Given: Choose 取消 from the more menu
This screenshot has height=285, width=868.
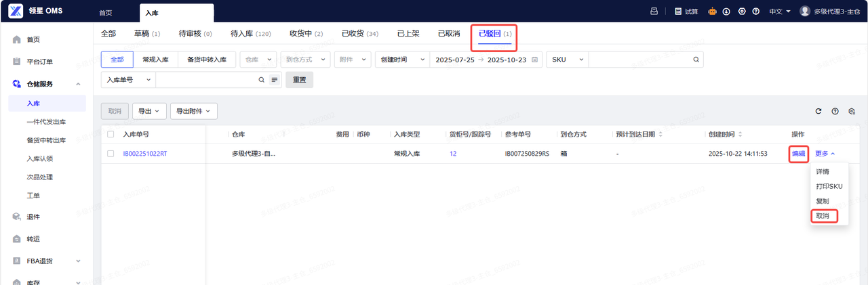Looking at the screenshot, I should [822, 216].
